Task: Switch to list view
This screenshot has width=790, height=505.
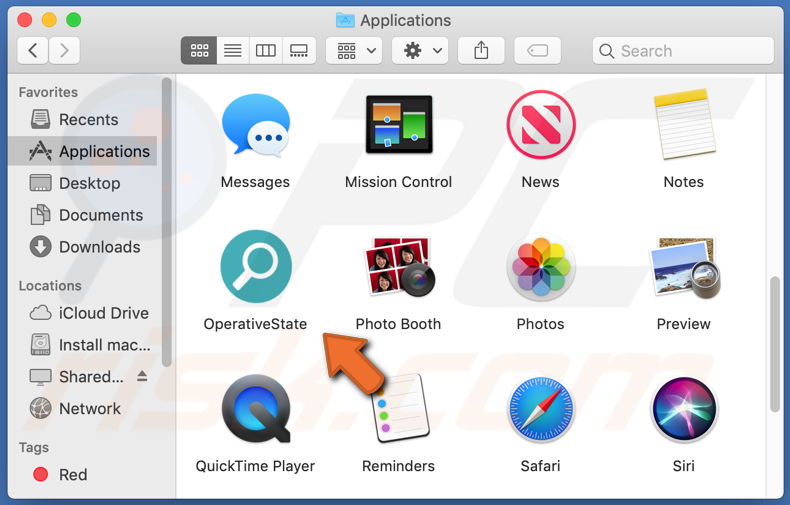Action: click(232, 50)
